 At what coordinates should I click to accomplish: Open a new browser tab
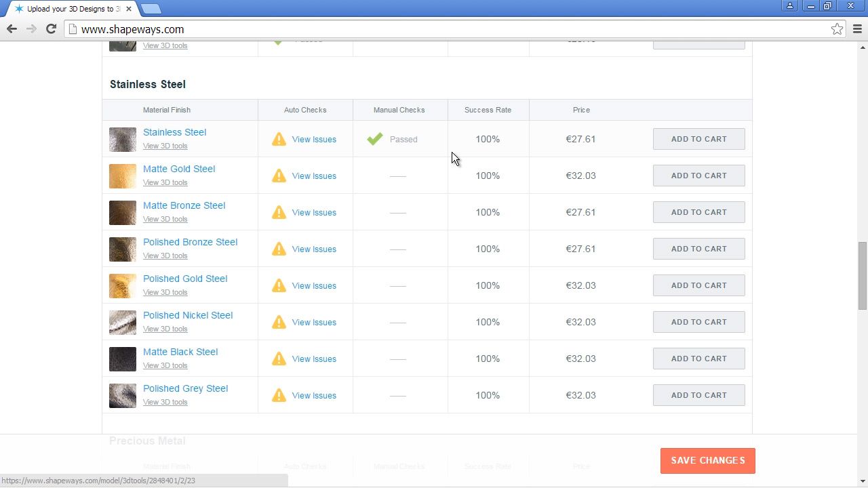pyautogui.click(x=151, y=9)
